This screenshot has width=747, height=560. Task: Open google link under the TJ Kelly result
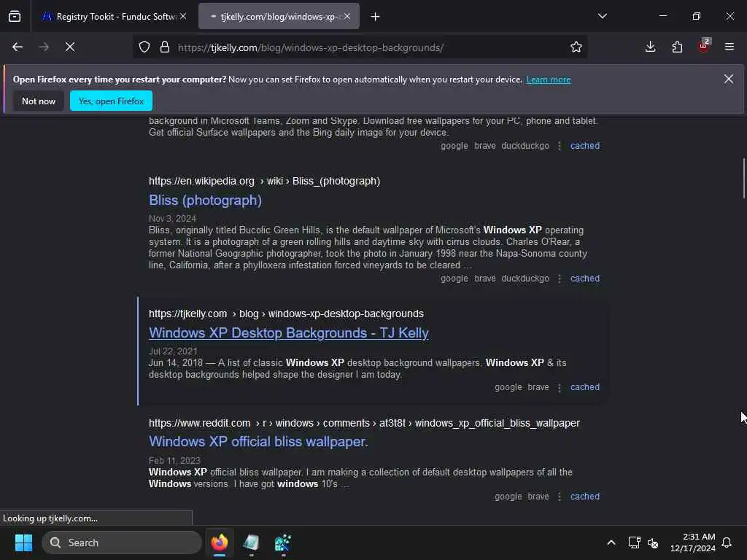508,387
